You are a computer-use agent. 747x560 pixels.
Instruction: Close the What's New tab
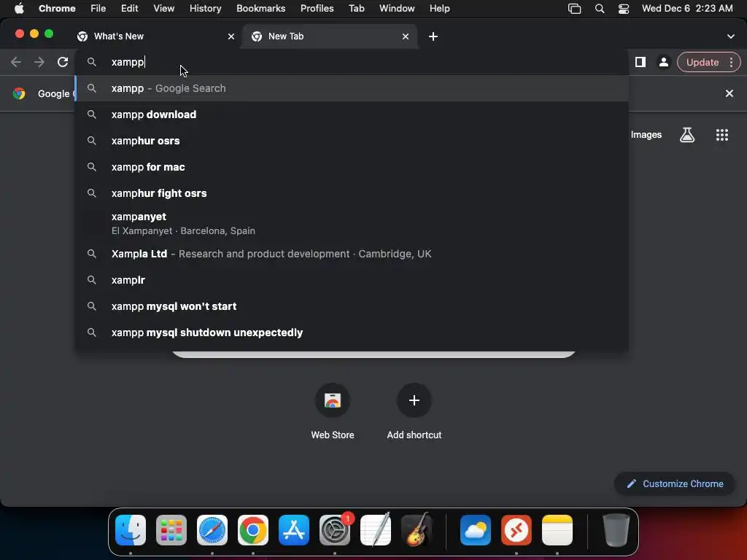click(231, 36)
